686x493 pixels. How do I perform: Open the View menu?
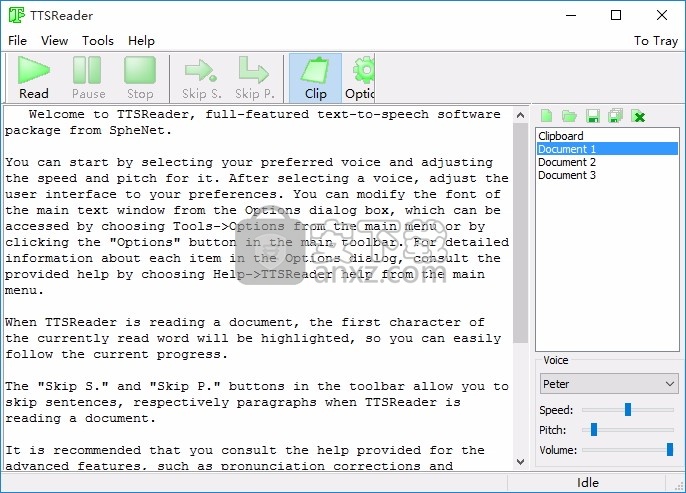click(x=54, y=41)
